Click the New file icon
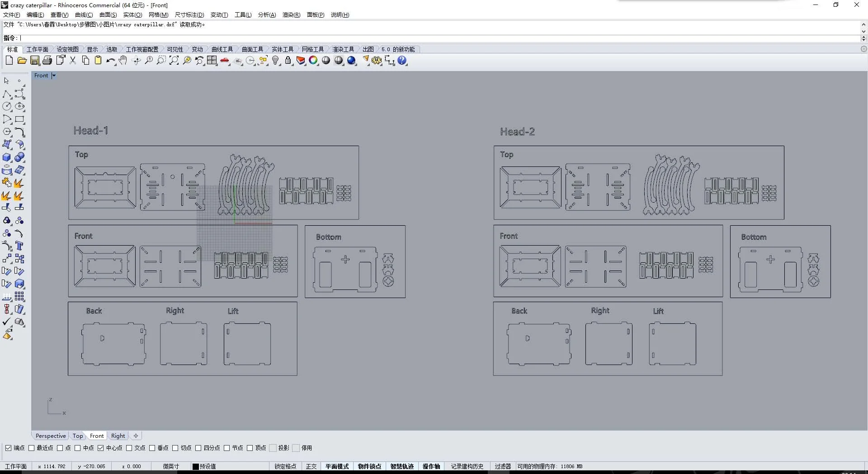 (x=9, y=60)
